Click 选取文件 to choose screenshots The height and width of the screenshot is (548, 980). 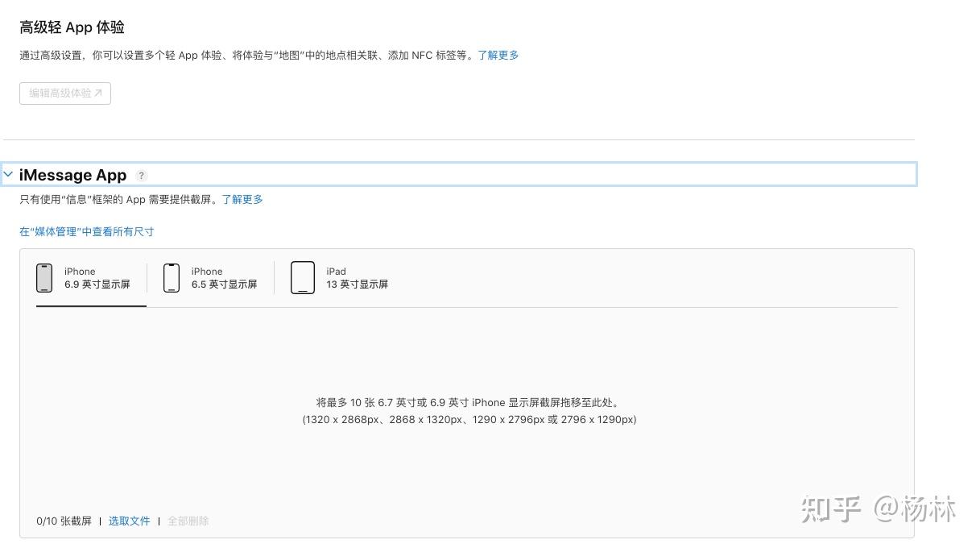[x=130, y=521]
